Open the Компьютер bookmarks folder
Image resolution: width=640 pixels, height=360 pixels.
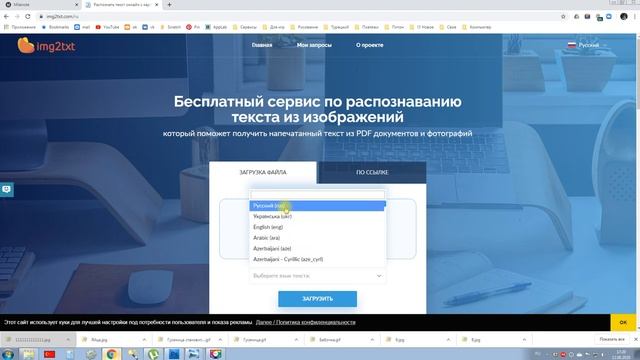477,27
